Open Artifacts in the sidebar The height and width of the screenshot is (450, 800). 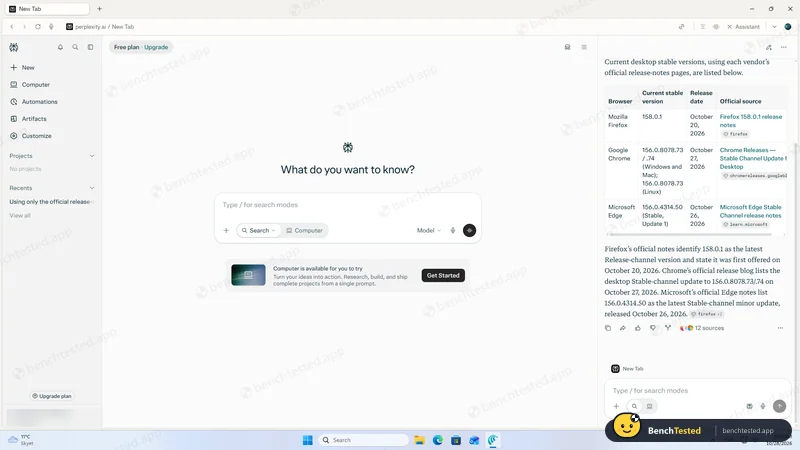(28, 118)
